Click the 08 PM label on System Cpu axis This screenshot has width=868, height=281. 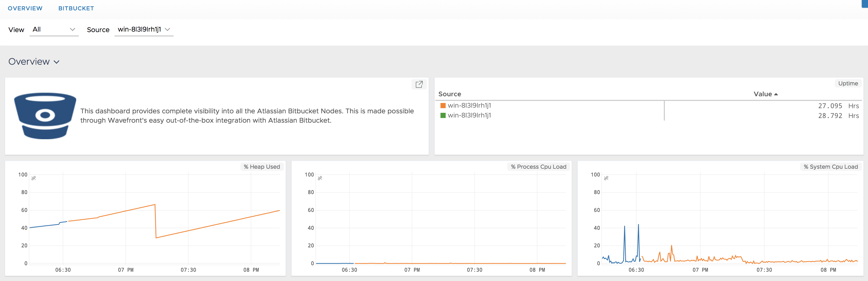click(828, 270)
